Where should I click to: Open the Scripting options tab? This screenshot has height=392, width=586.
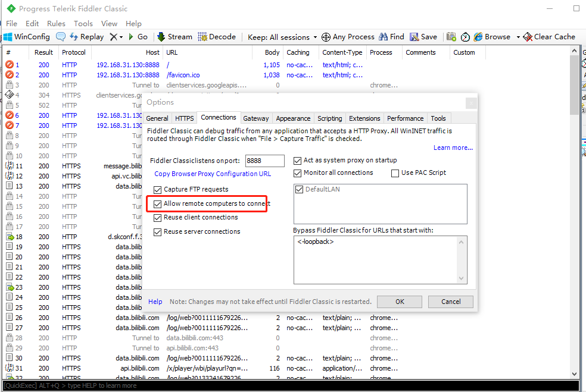click(330, 118)
